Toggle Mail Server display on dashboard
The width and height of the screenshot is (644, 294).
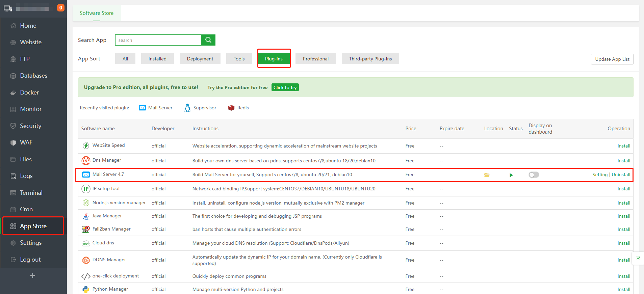[x=534, y=175]
